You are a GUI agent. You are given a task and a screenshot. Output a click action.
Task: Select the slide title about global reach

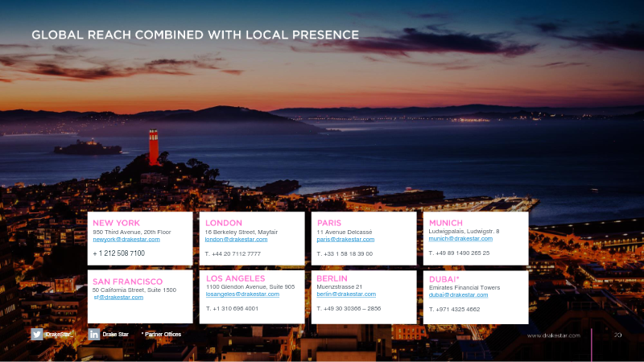click(195, 35)
